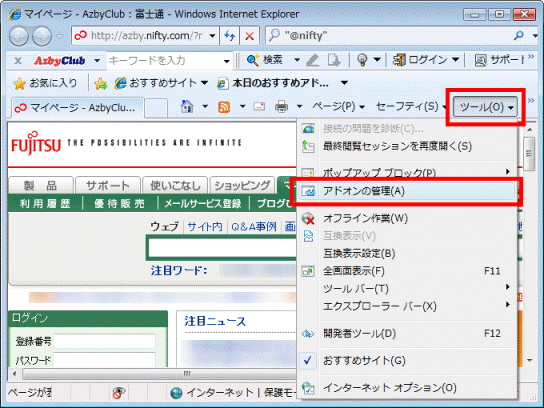The width and height of the screenshot is (544, 408).
Task: Click the 検索 search toolbar button
Action: 265,60
